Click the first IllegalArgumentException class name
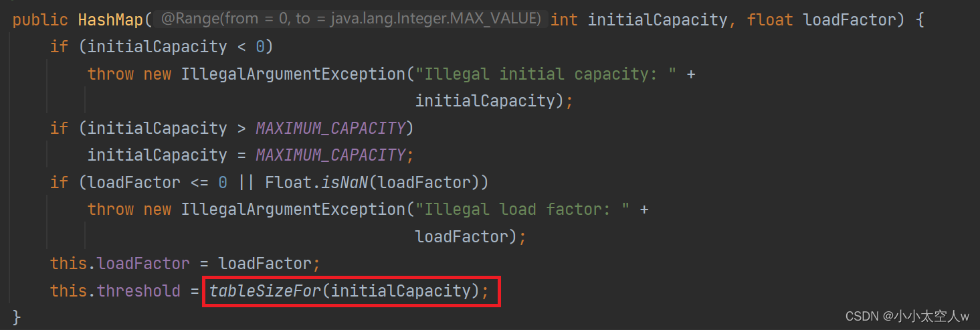This screenshot has height=330, width=980. tap(293, 74)
